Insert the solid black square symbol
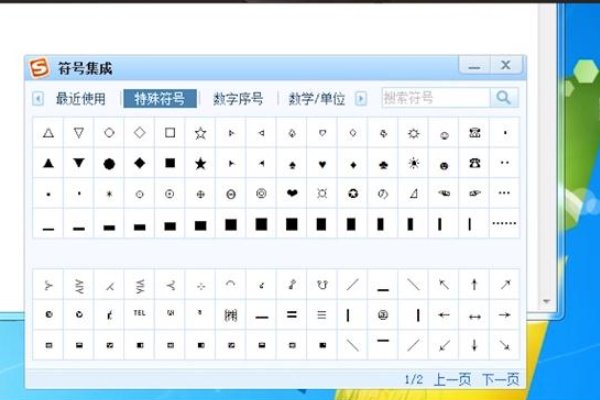 point(170,163)
